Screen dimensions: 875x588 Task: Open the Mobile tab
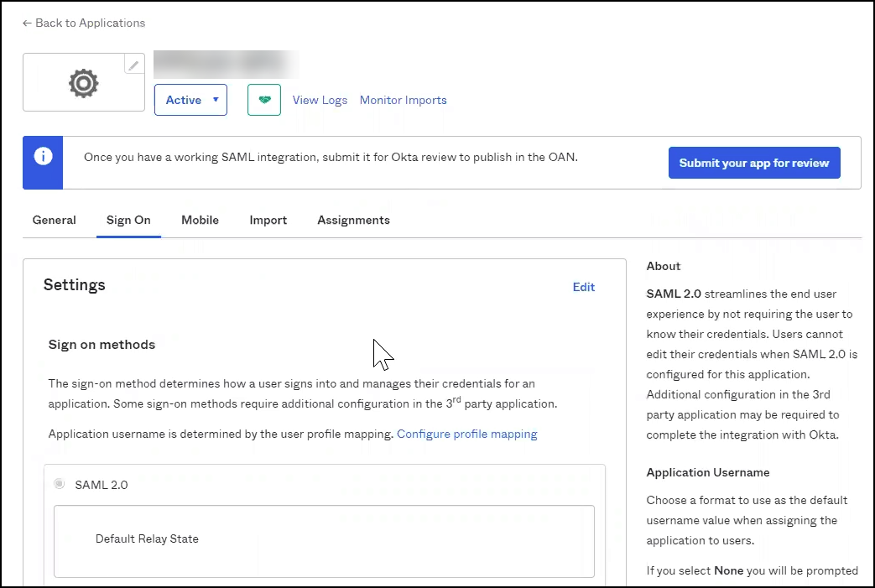pos(200,220)
